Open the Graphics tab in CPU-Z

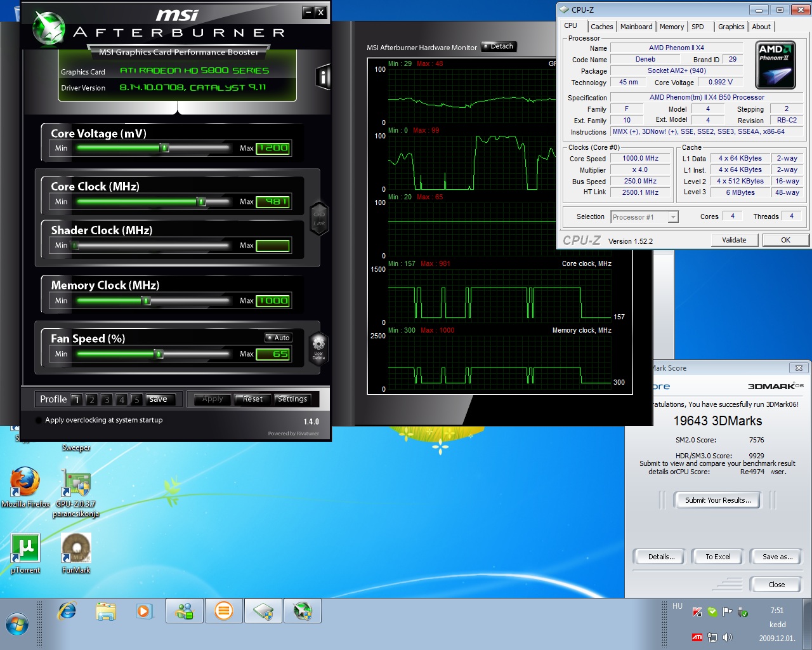click(731, 27)
